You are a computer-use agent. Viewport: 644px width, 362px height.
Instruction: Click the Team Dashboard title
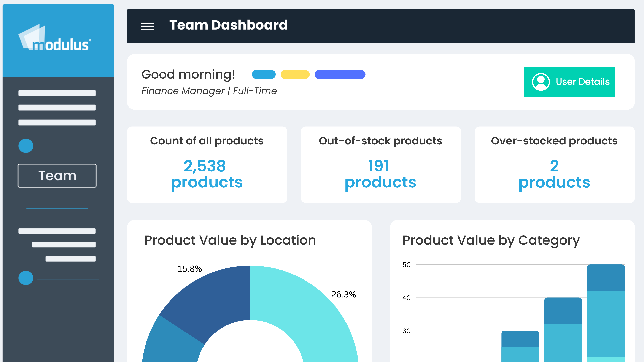click(x=228, y=25)
